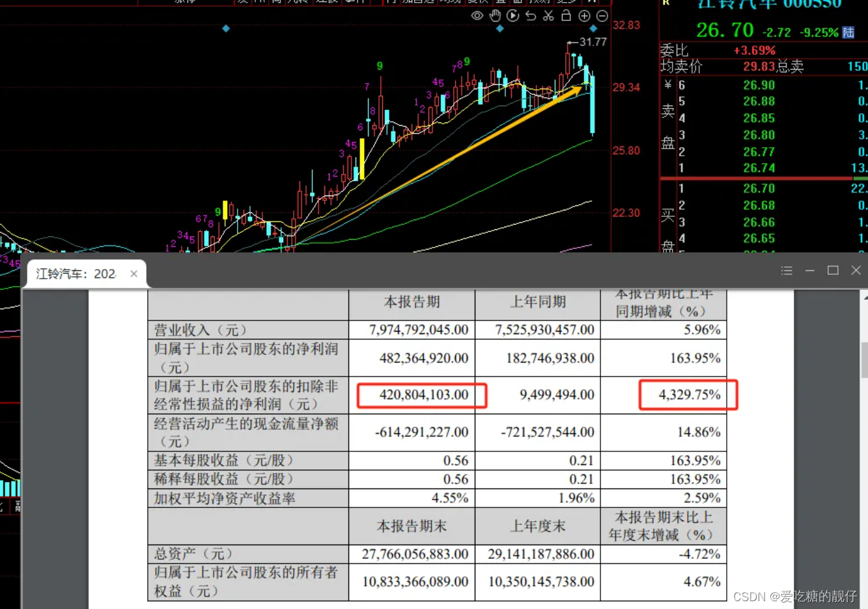Open the list menu icon in report window

[x=787, y=270]
